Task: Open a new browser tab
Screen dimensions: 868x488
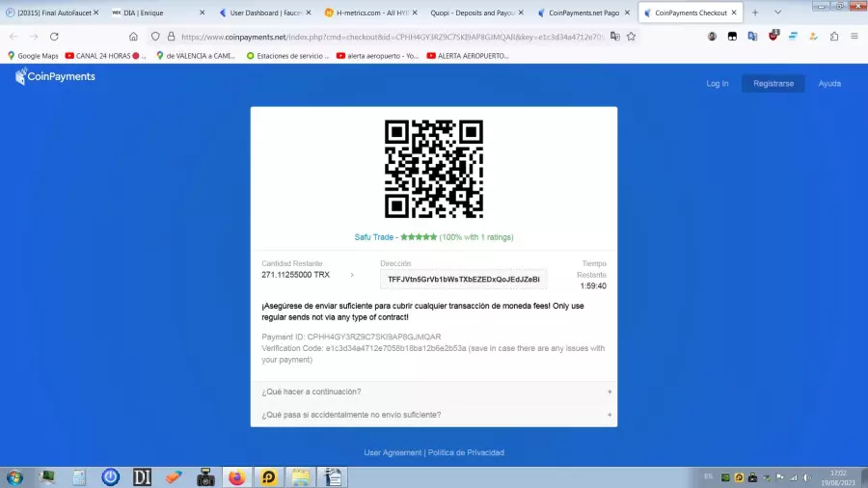Action: [755, 13]
